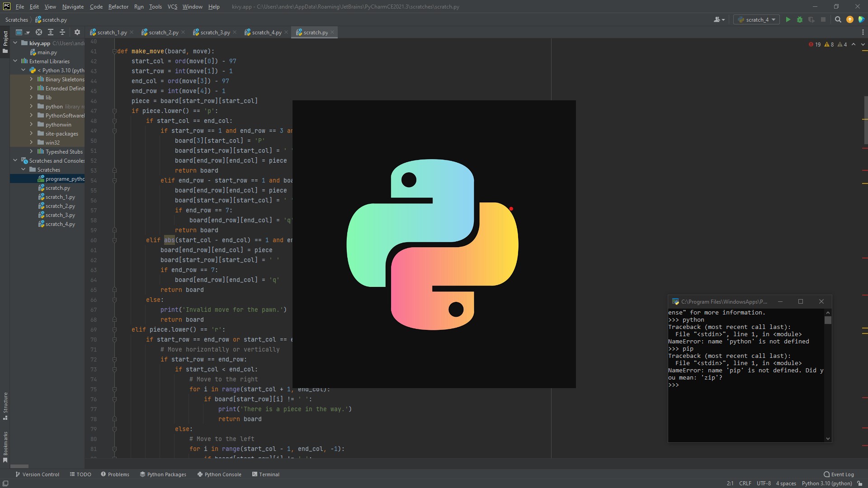Toggle the read-only lock icon in status bar
Screen dimensions: 868x488
(x=860, y=483)
